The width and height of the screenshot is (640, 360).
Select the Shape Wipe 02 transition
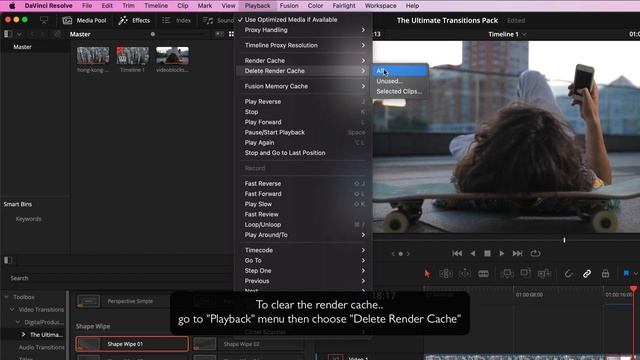(x=248, y=344)
